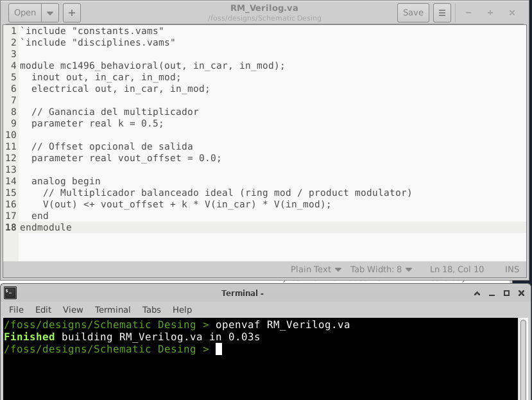Open the Help menu in the terminal

pos(182,309)
